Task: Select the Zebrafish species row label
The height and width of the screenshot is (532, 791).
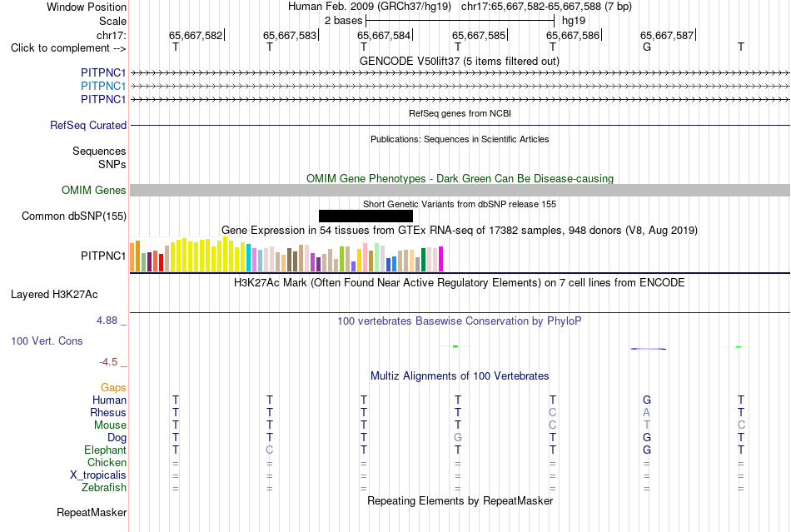Action: [104, 488]
